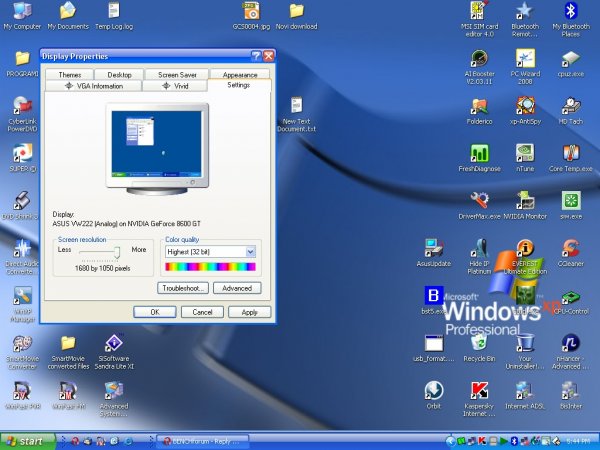Launch Hide IP Platinum shortcut

[479, 257]
